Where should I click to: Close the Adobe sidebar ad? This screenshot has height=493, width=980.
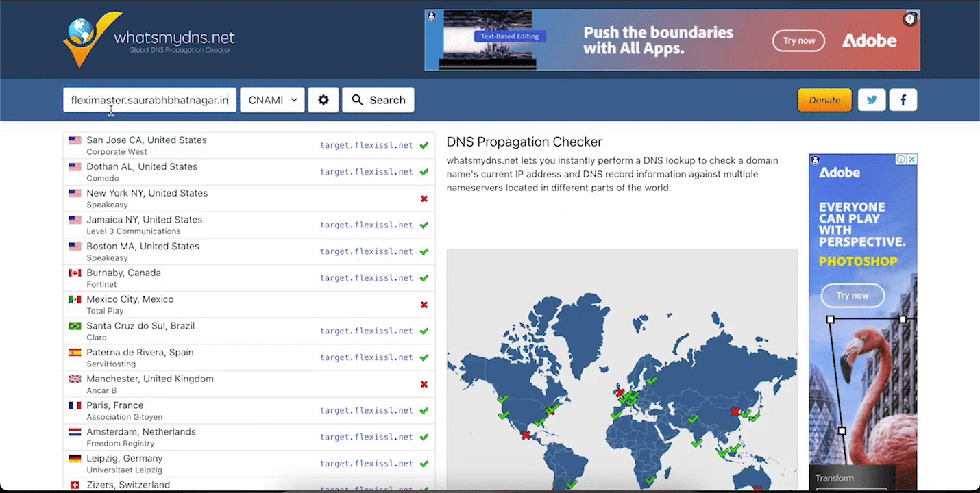coord(911,160)
